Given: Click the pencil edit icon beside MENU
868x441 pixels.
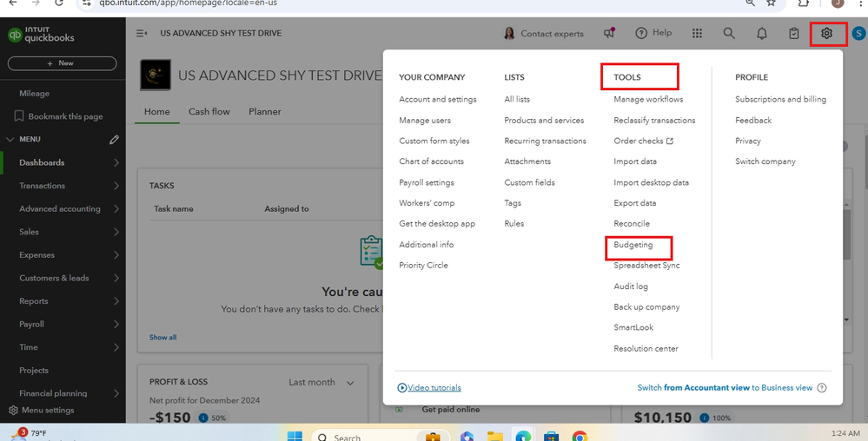Looking at the screenshot, I should pyautogui.click(x=114, y=140).
